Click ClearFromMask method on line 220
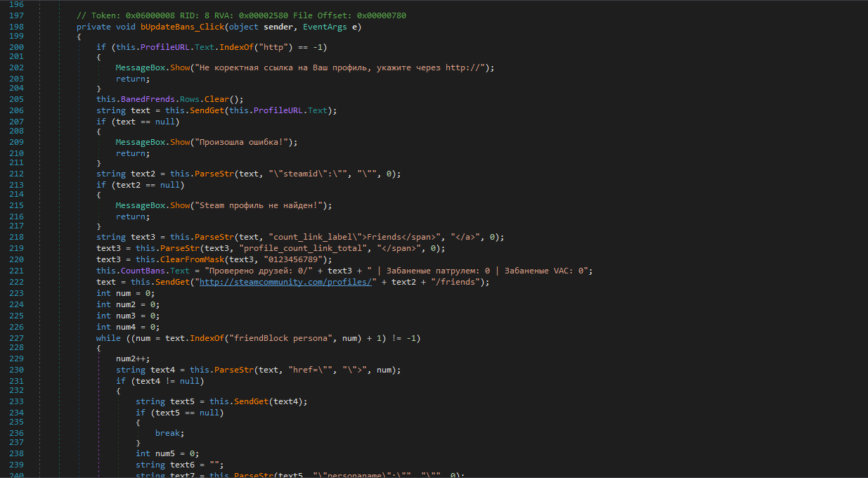This screenshot has height=478, width=868. [179, 259]
